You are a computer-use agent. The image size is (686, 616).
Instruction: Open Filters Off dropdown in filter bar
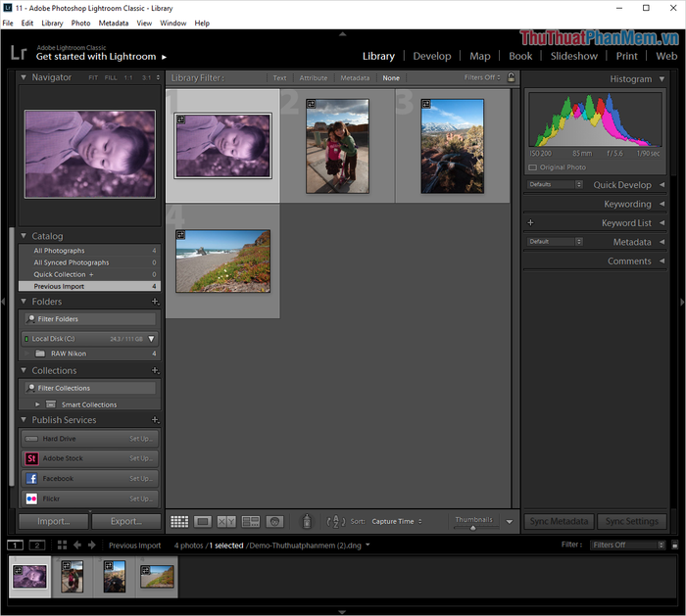[482, 77]
